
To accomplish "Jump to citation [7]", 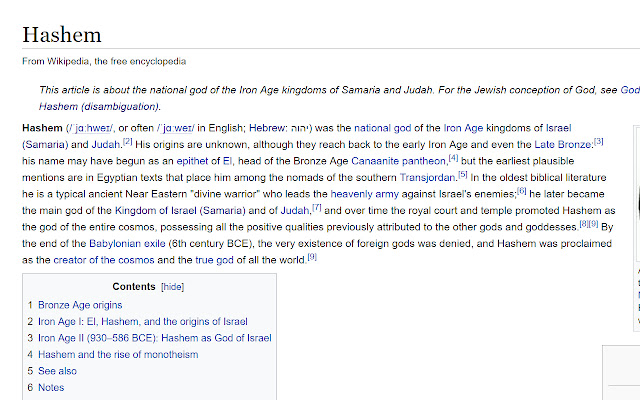I will (317, 207).
